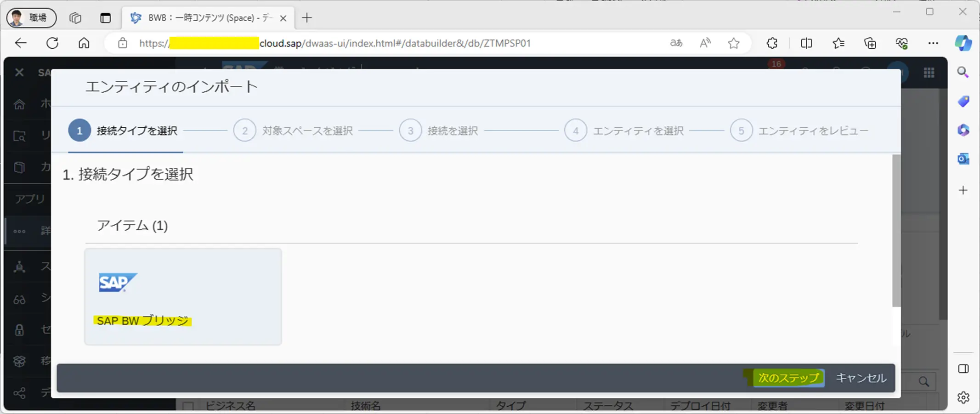This screenshot has width=980, height=414.
Task: Open the Microsoft 365 sidebar icon
Action: pos(963,130)
